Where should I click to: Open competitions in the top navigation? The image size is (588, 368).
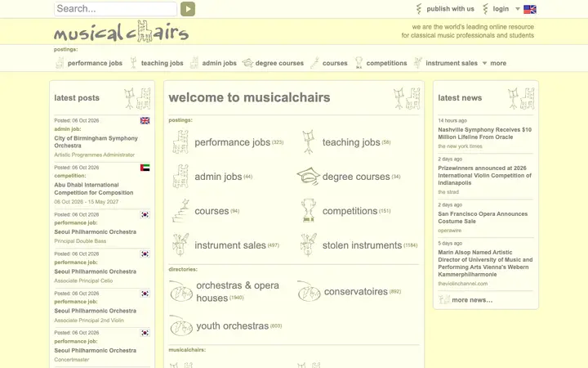[x=386, y=63]
